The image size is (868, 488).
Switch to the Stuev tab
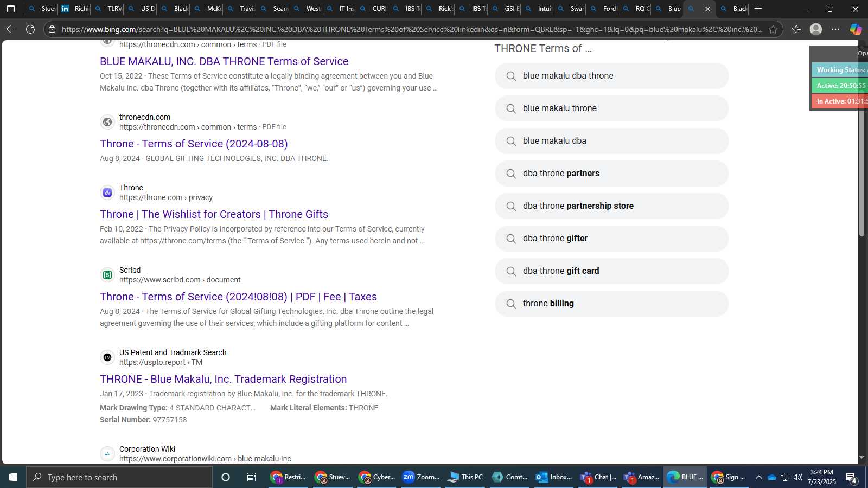click(x=41, y=9)
